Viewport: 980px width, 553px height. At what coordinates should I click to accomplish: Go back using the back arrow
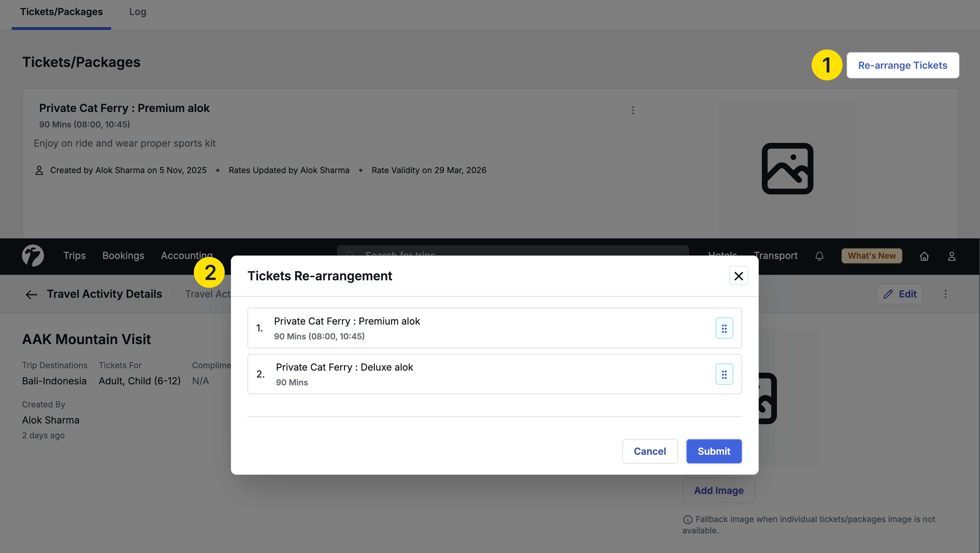tap(31, 294)
